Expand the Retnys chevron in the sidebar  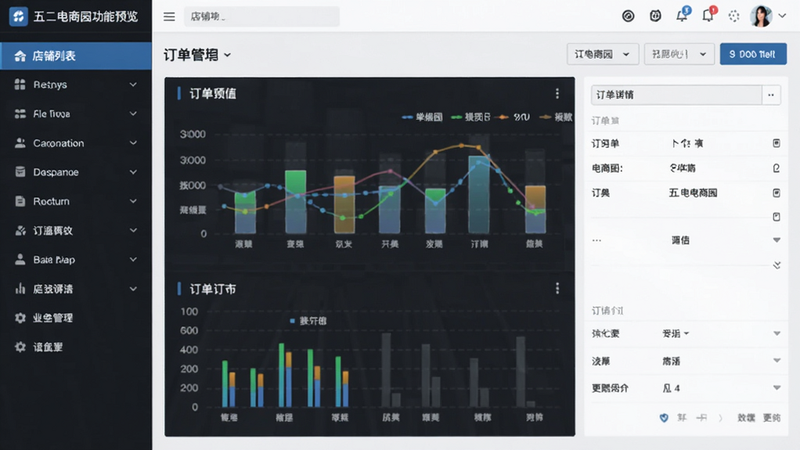133,85
